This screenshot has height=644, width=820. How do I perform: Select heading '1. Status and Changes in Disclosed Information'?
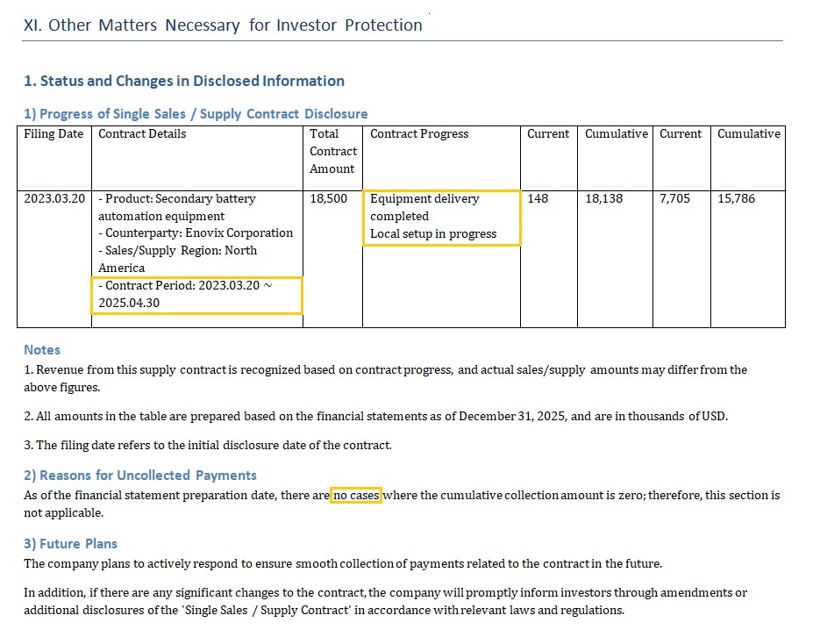184,81
